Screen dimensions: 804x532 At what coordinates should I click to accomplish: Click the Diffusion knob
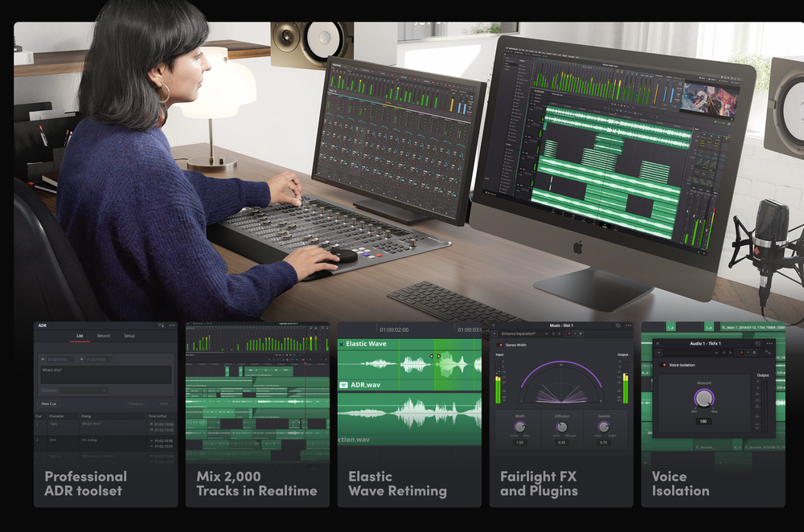point(562,427)
